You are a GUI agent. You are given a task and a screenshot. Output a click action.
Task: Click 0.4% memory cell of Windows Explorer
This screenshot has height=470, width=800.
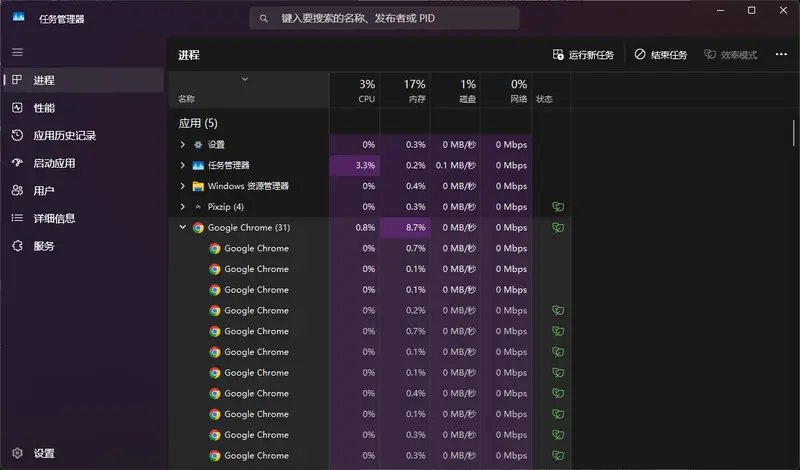point(405,186)
